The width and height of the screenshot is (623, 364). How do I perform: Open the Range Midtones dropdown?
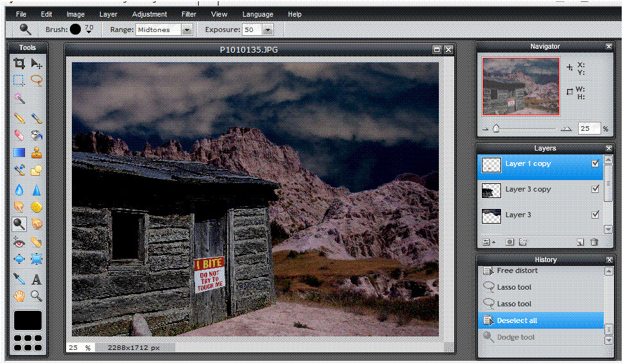[187, 29]
